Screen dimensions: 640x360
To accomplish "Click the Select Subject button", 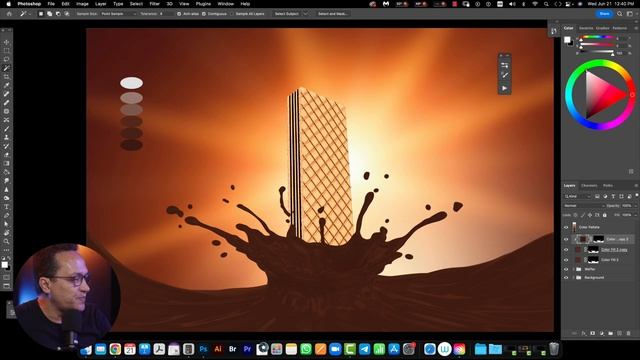I will pyautogui.click(x=287, y=14).
